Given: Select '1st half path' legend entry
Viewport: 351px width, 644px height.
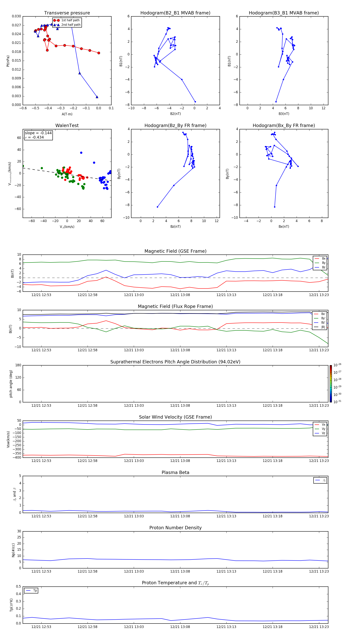Looking at the screenshot, I should click(x=66, y=20).
